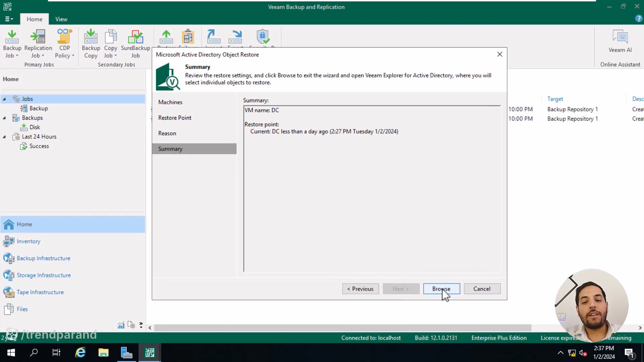Screen dimensions: 644x362
Task: Click the Storage Infrastructure view icon
Action: pyautogui.click(x=9, y=275)
